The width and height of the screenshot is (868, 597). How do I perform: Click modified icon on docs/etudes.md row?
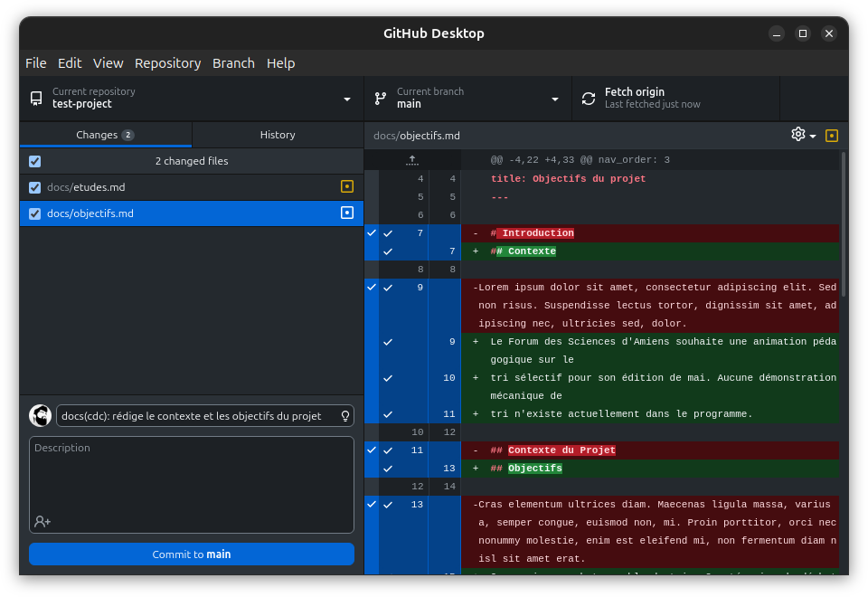coord(347,186)
